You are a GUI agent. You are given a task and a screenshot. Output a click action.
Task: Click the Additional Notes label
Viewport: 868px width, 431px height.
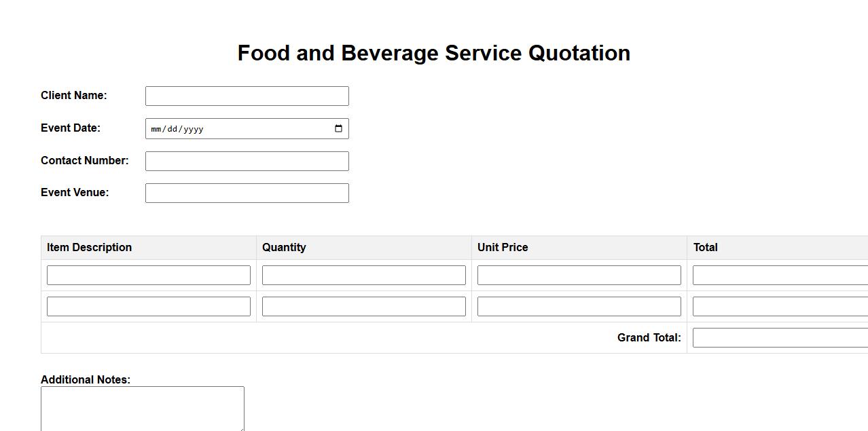pos(85,379)
